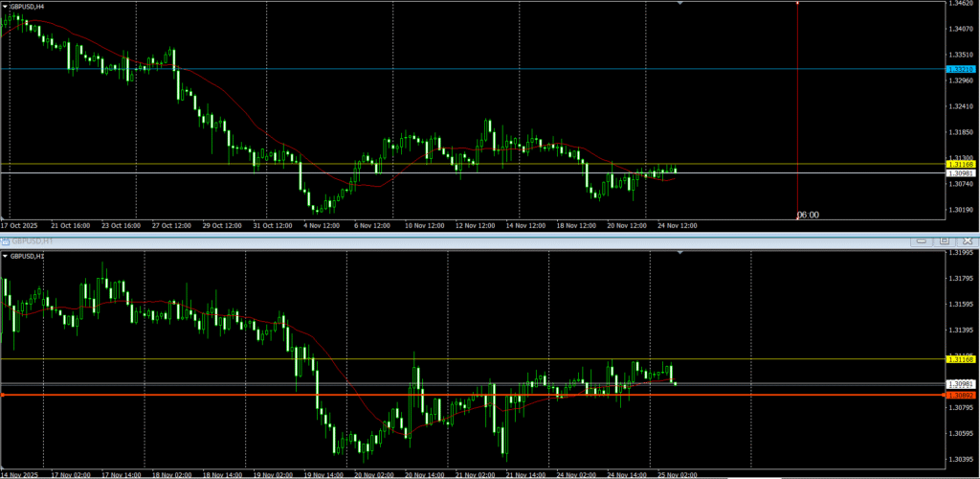
Task: Restore the GBPUSD,H1 chart window
Action: pyautogui.click(x=944, y=241)
